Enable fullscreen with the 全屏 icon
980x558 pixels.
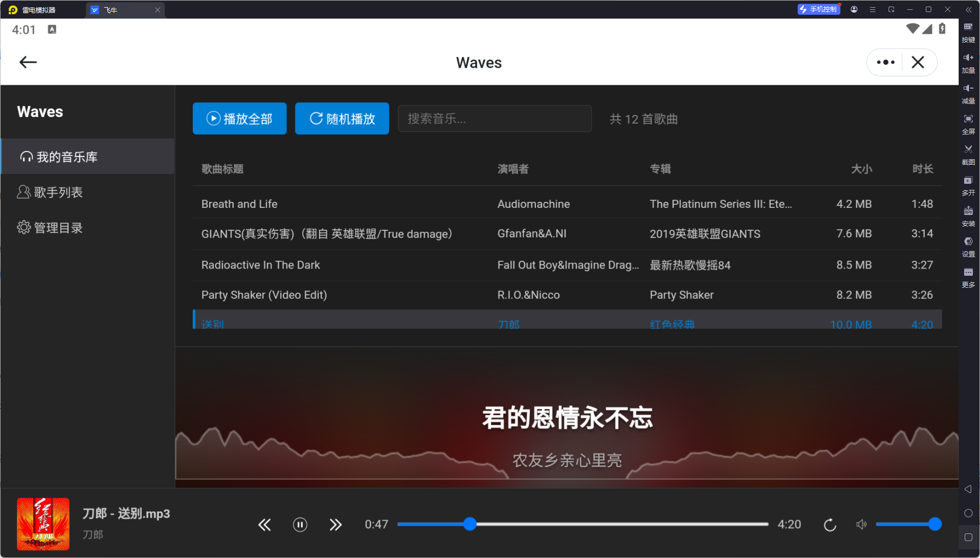click(x=968, y=124)
